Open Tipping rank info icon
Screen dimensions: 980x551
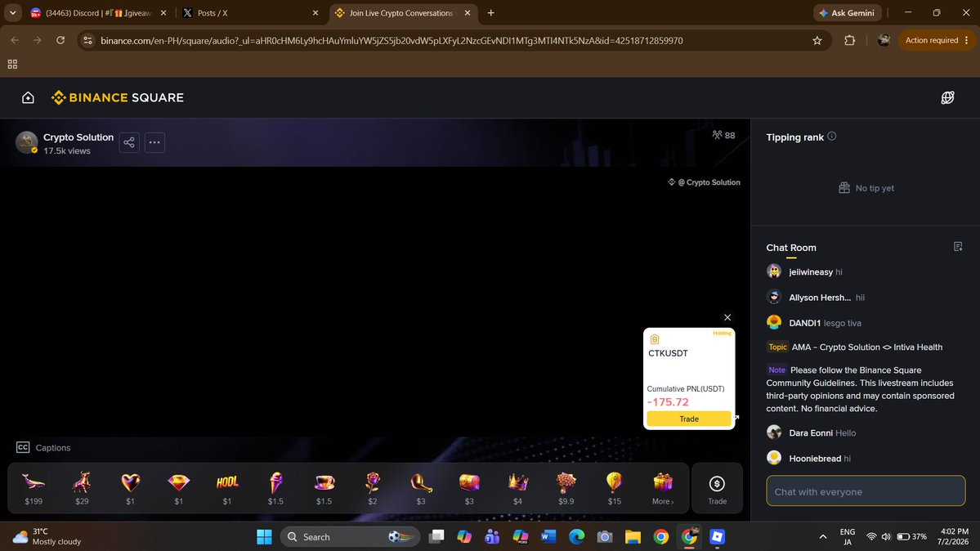[x=832, y=137]
